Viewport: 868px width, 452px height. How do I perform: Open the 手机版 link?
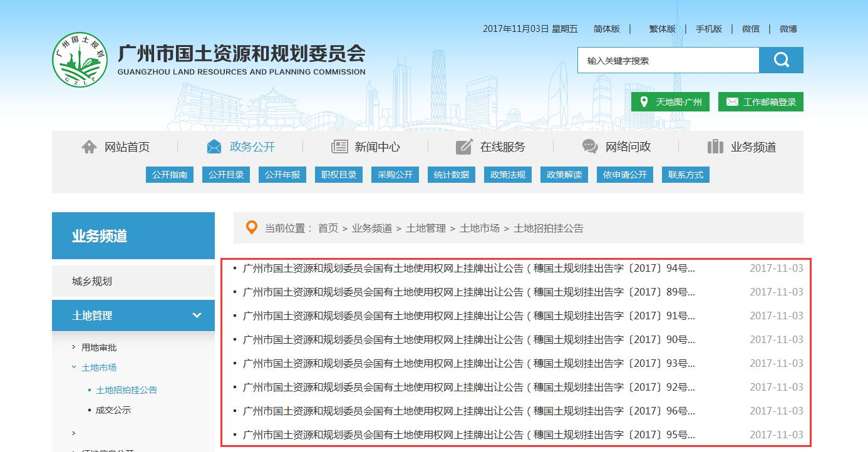point(709,29)
